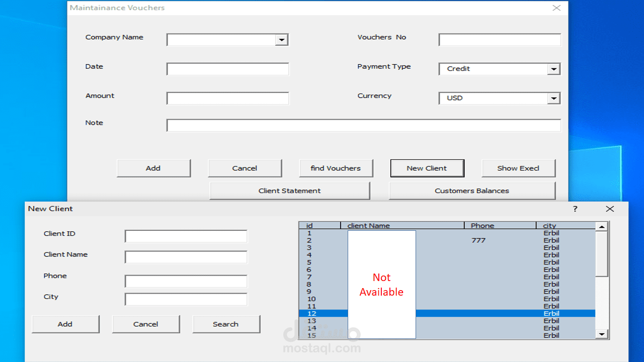This screenshot has height=362, width=644.
Task: Click the Search button
Action: [226, 324]
